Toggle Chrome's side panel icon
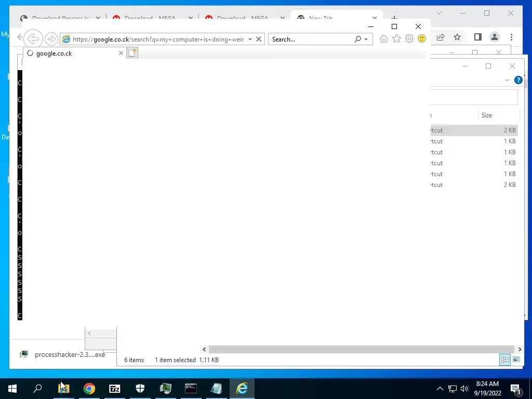The height and width of the screenshot is (399, 532). [478, 37]
